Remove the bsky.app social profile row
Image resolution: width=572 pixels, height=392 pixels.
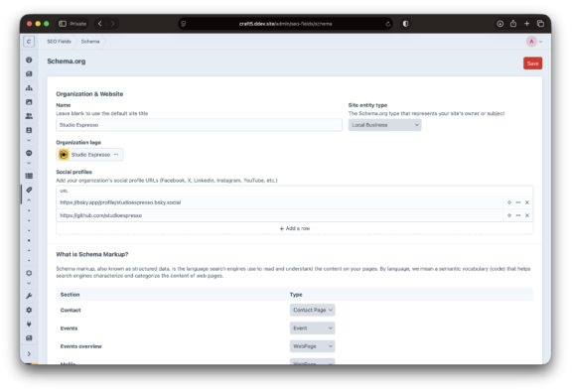click(x=527, y=202)
